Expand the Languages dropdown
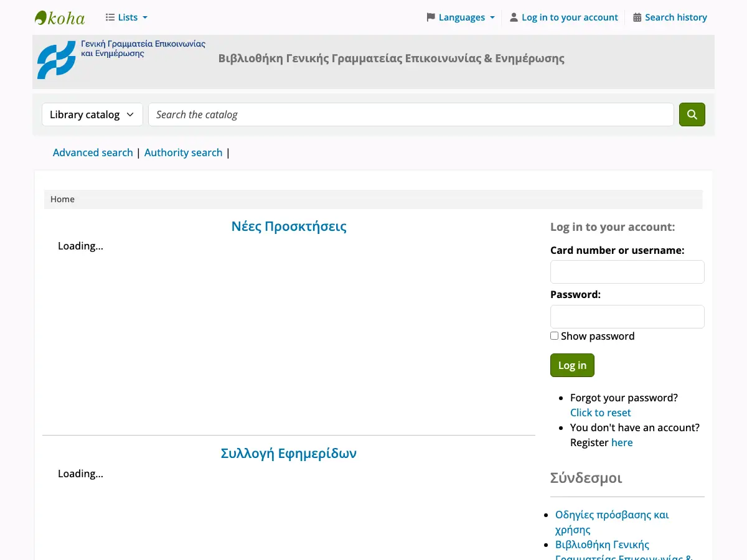Viewport: 747px width, 560px height. tap(461, 17)
